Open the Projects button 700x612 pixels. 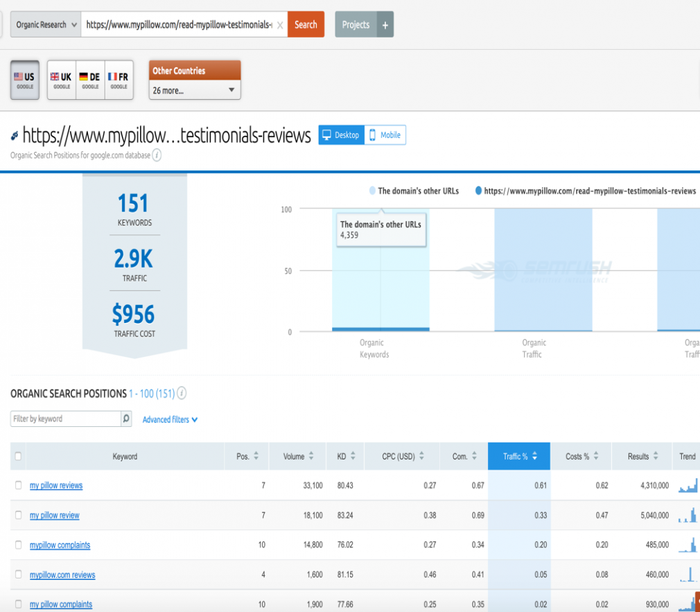click(x=356, y=24)
